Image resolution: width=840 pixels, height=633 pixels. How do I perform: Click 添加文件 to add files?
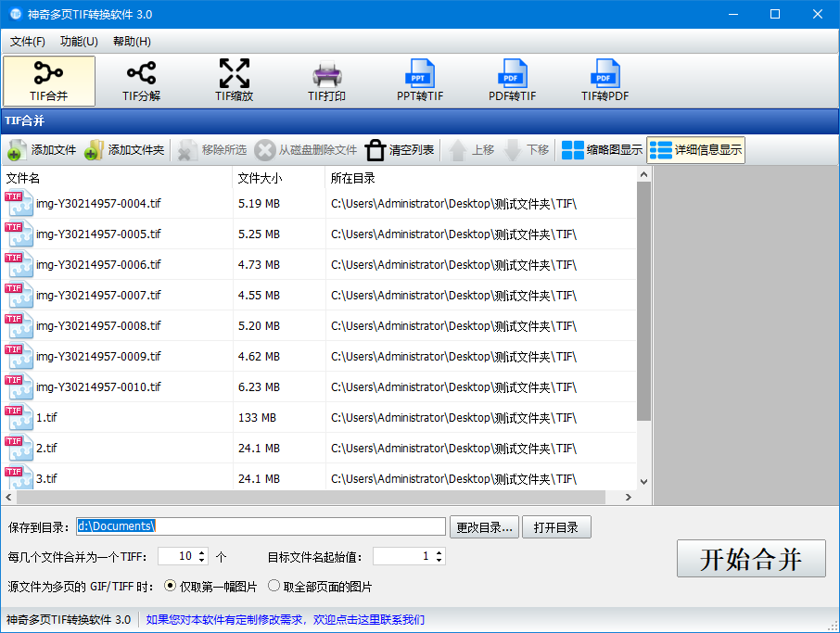point(42,149)
